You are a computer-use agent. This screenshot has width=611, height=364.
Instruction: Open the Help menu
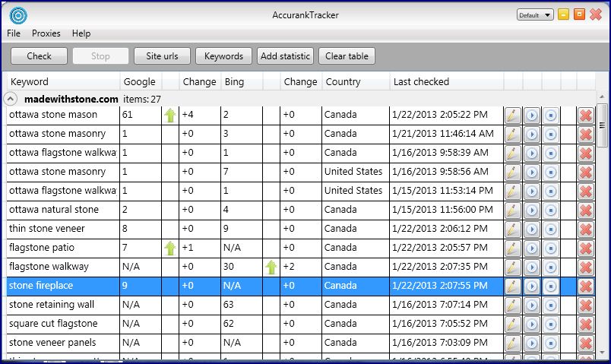pos(81,33)
